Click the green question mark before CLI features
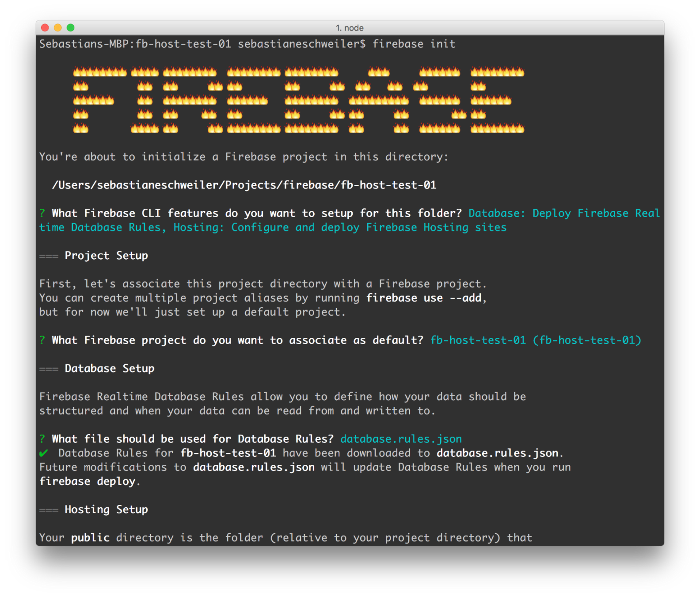The height and width of the screenshot is (597, 700). (x=42, y=213)
